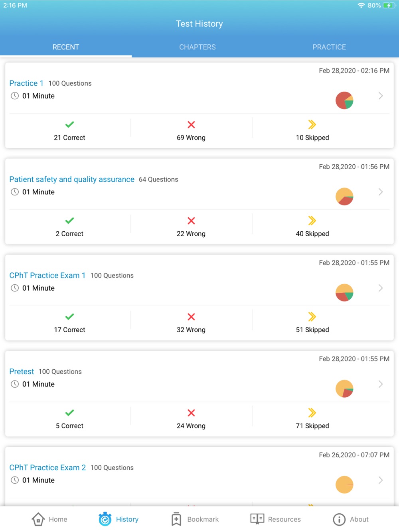This screenshot has height=532, width=399.
Task: Open the Home tab icon
Action: coord(38,519)
